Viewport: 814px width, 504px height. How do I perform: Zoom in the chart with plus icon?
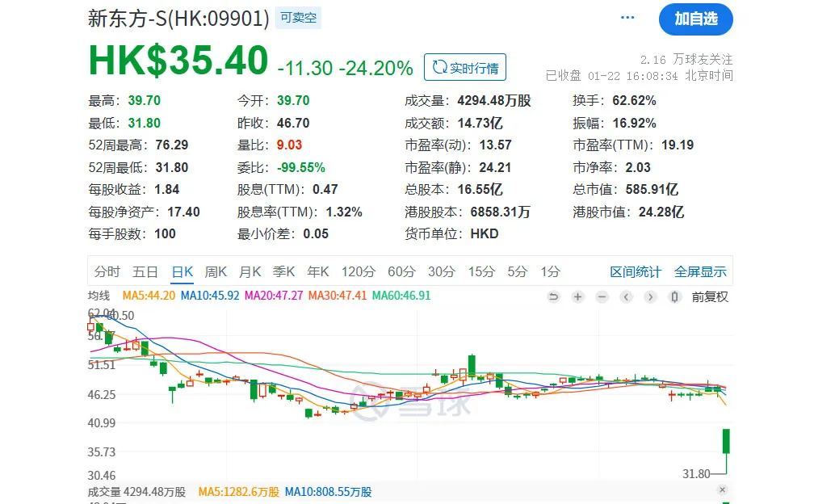(x=578, y=296)
